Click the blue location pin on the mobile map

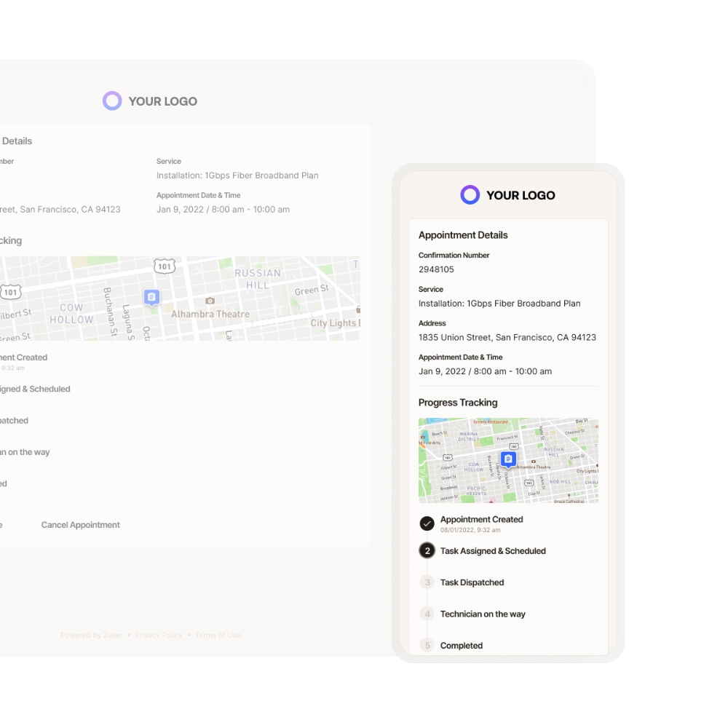[508, 459]
